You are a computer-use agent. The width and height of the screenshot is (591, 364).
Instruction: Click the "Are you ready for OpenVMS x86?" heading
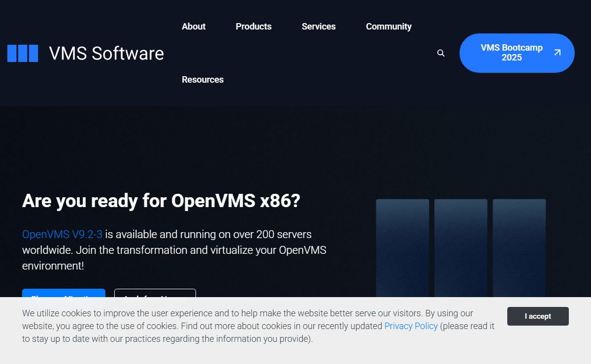(x=161, y=201)
